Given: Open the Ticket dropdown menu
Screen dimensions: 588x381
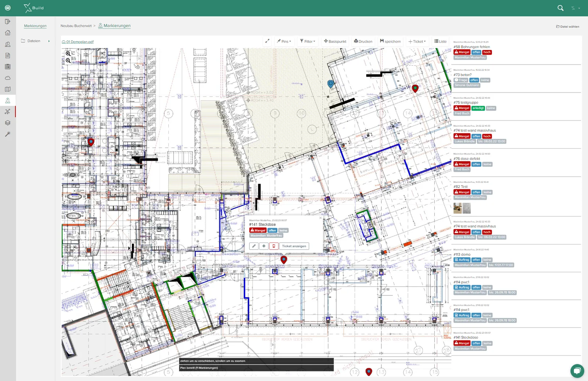Looking at the screenshot, I should point(417,41).
